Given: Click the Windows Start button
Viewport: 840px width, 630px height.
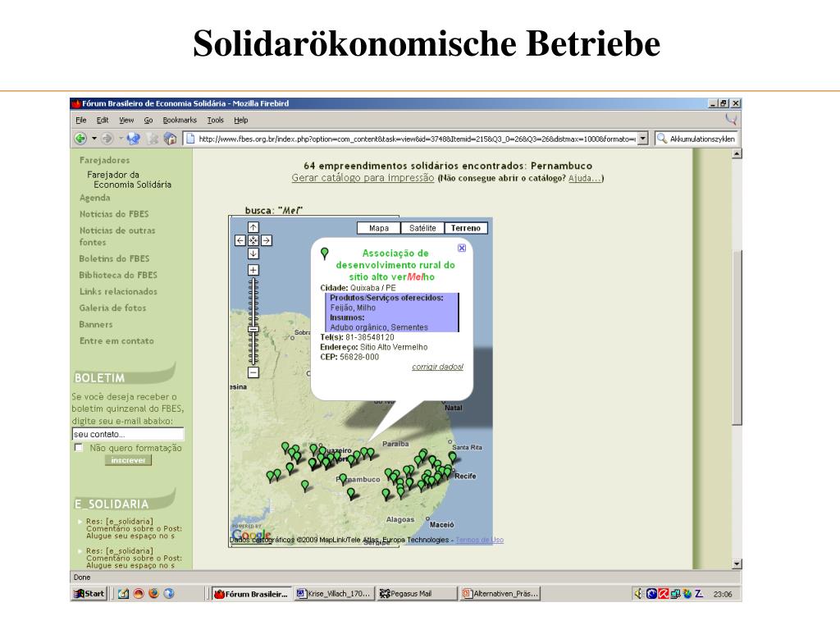Looking at the screenshot, I should [x=89, y=594].
